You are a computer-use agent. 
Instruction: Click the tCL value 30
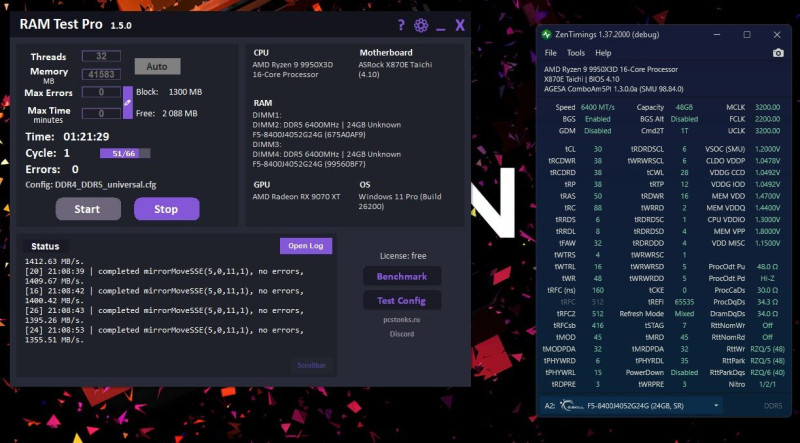click(597, 149)
